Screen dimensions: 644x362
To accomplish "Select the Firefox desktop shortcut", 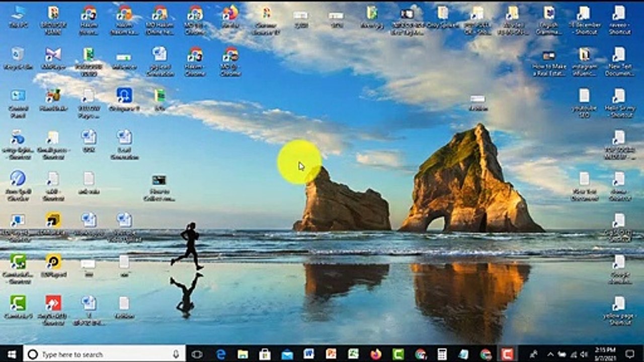I will click(230, 18).
